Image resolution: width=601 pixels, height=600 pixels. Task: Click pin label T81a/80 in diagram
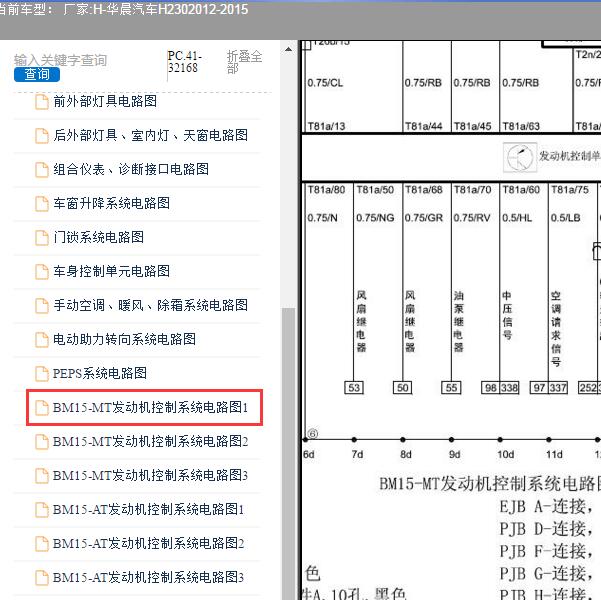click(327, 190)
